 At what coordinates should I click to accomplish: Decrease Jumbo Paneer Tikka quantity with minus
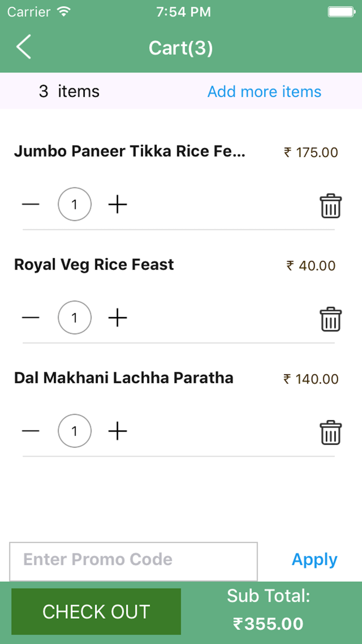coord(31,205)
